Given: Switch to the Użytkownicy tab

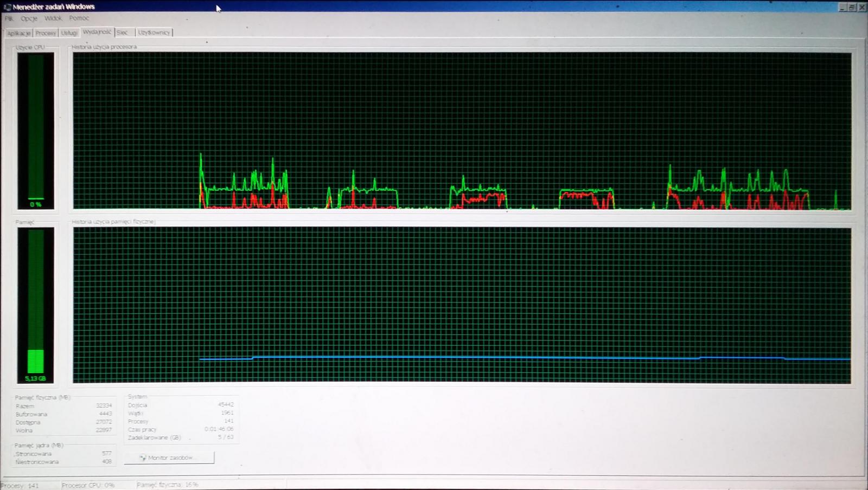Looking at the screenshot, I should (154, 33).
